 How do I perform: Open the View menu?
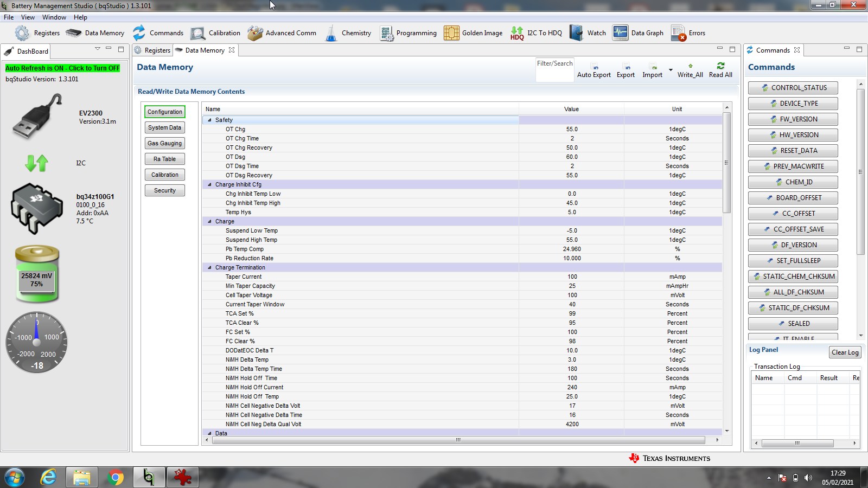click(x=28, y=17)
